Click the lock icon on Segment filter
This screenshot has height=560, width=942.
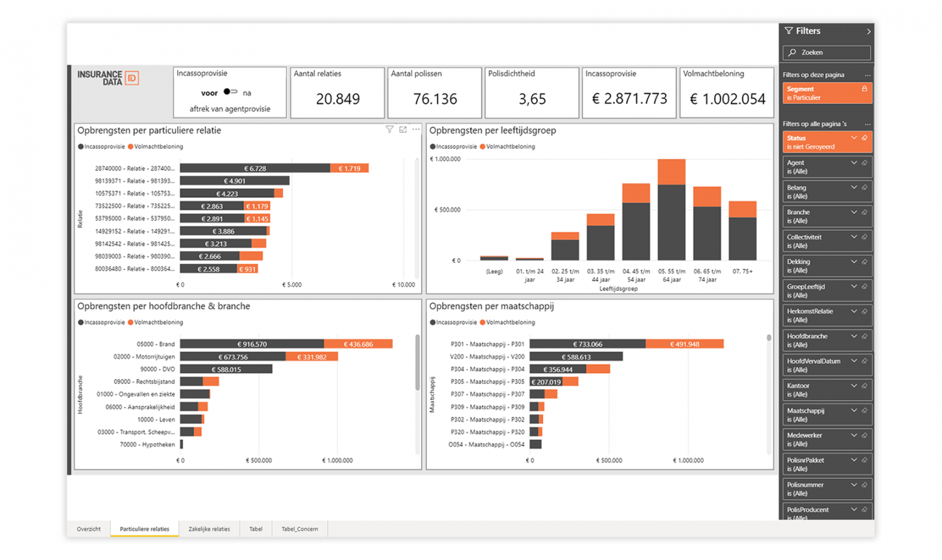pyautogui.click(x=864, y=89)
